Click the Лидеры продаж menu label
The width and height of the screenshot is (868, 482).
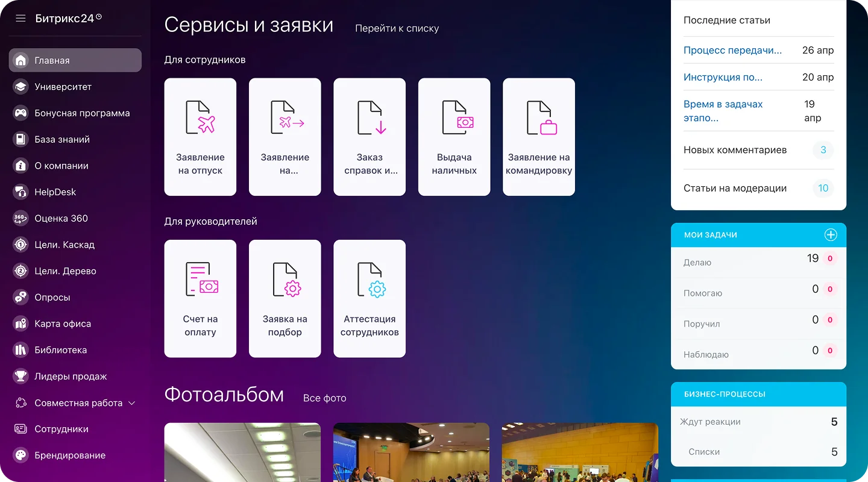71,377
